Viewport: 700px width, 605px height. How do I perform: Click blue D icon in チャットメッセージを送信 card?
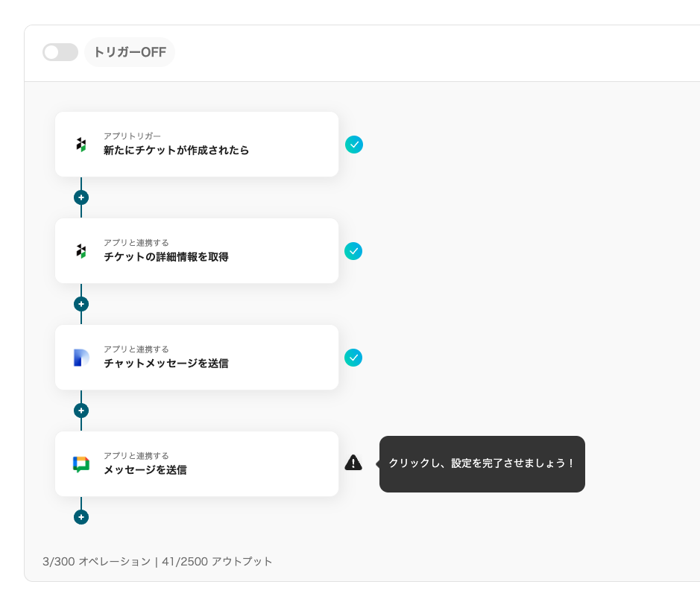[x=81, y=358]
